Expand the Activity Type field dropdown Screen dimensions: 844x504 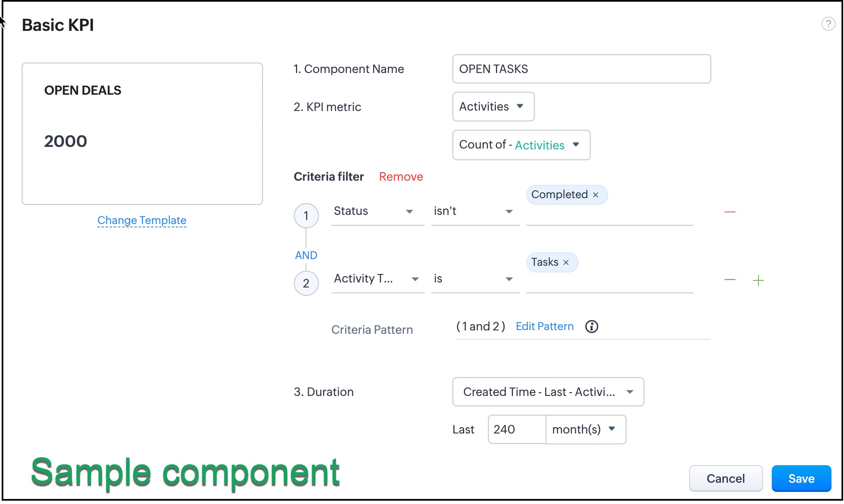point(377,279)
